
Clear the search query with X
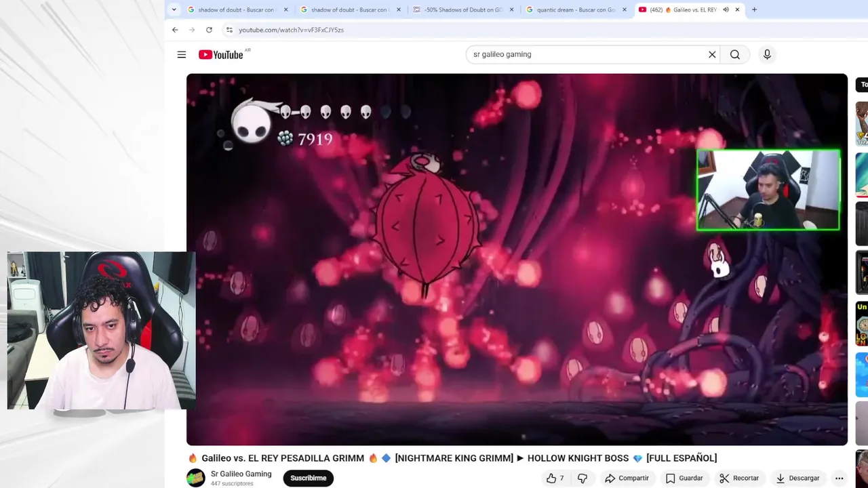(x=712, y=54)
